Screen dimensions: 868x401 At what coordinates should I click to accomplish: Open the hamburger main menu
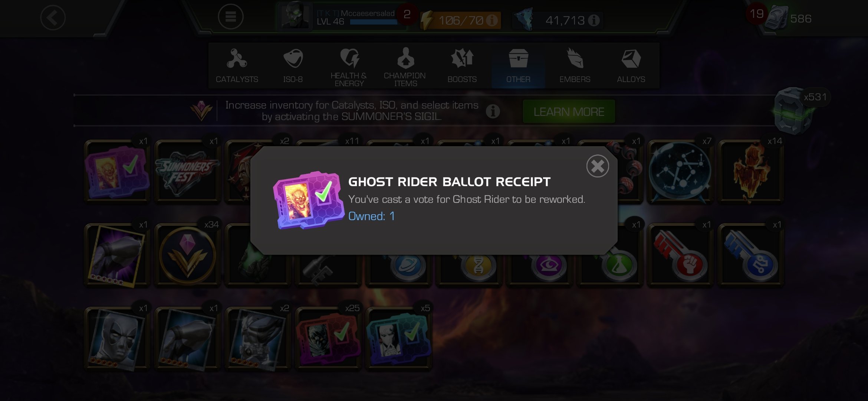point(230,17)
